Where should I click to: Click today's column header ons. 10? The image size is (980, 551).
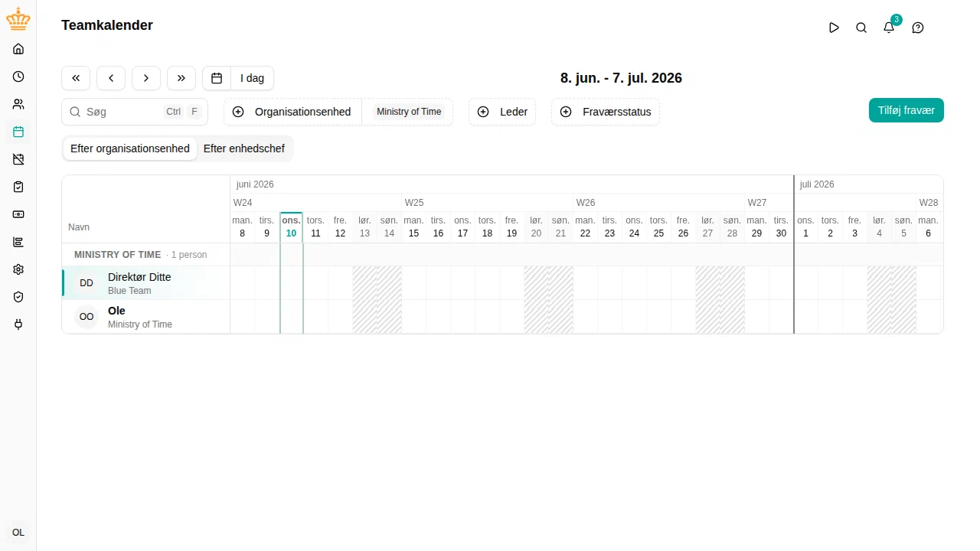click(x=292, y=227)
